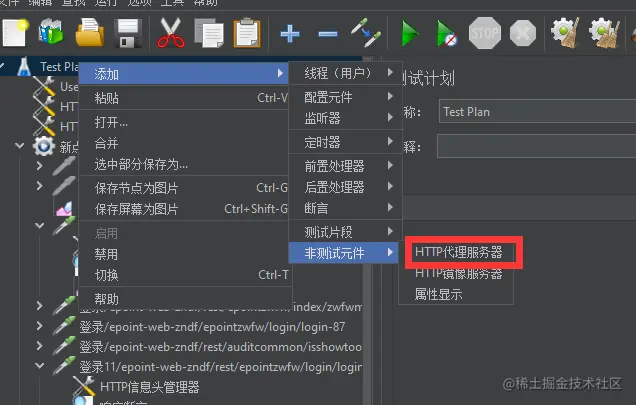
Task: Choose 选中部分保存为... entry
Action: [184, 164]
